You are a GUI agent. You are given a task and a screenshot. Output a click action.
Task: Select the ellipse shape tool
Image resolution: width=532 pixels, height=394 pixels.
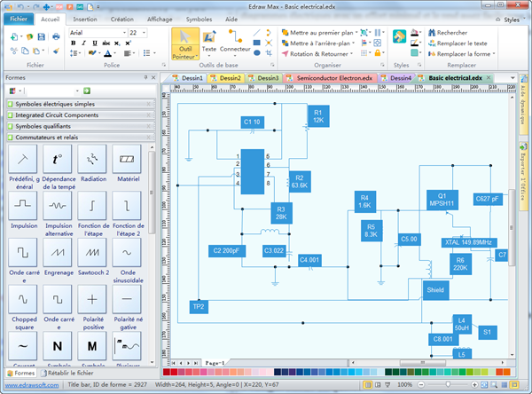coord(257,52)
